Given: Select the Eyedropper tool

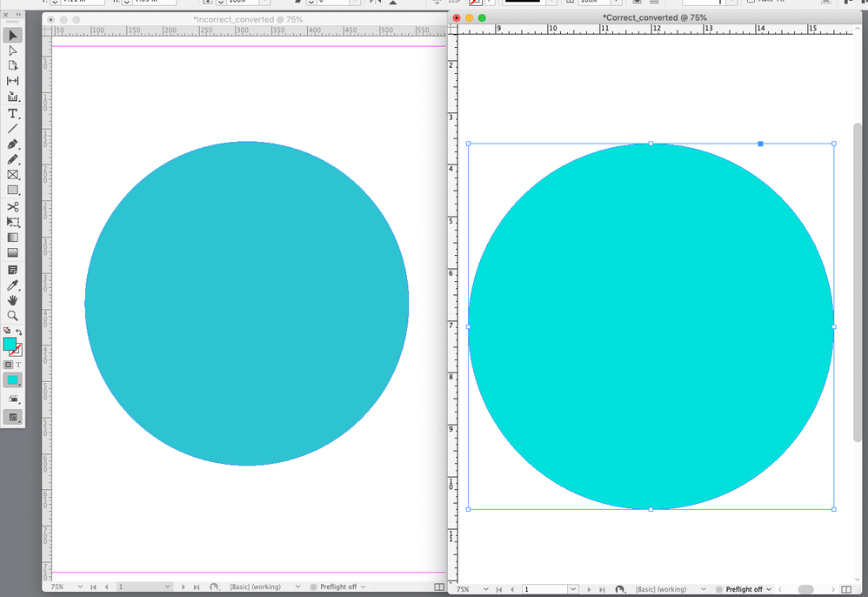Looking at the screenshot, I should [x=13, y=285].
